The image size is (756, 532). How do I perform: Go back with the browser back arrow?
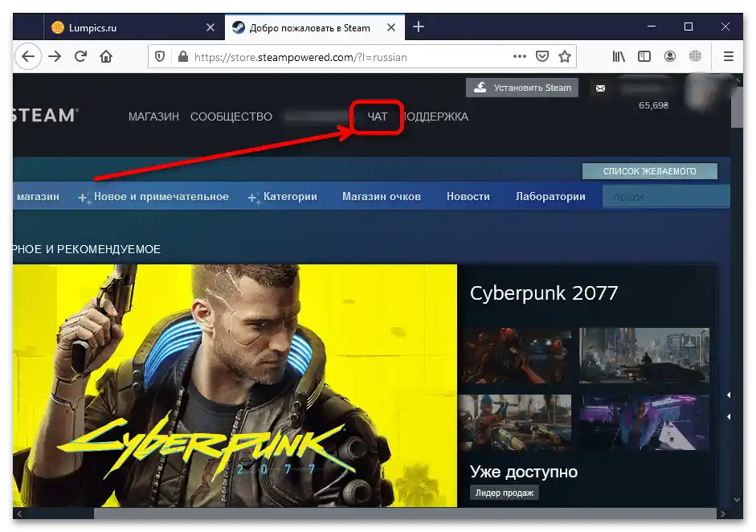pos(28,56)
